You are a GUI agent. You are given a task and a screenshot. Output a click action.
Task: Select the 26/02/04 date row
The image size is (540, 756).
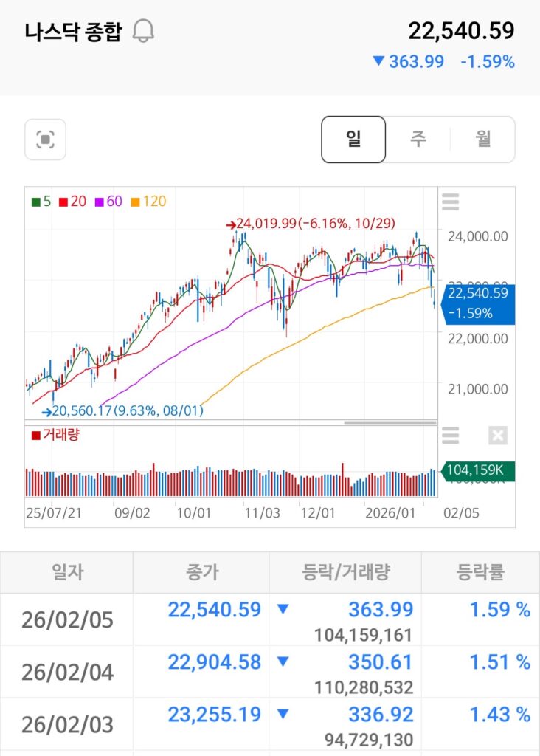coord(67,673)
